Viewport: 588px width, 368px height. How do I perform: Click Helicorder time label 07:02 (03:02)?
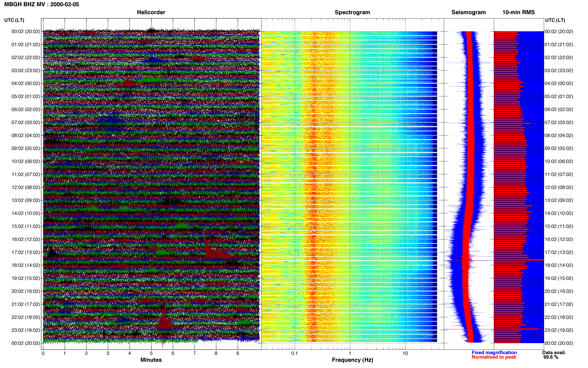[x=26, y=122]
